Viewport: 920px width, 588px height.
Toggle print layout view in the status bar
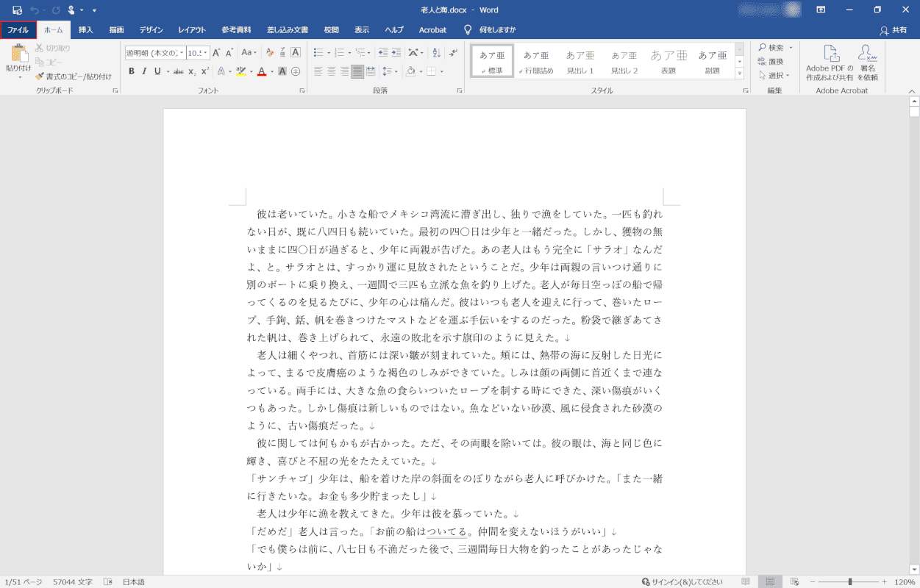[x=770, y=581]
